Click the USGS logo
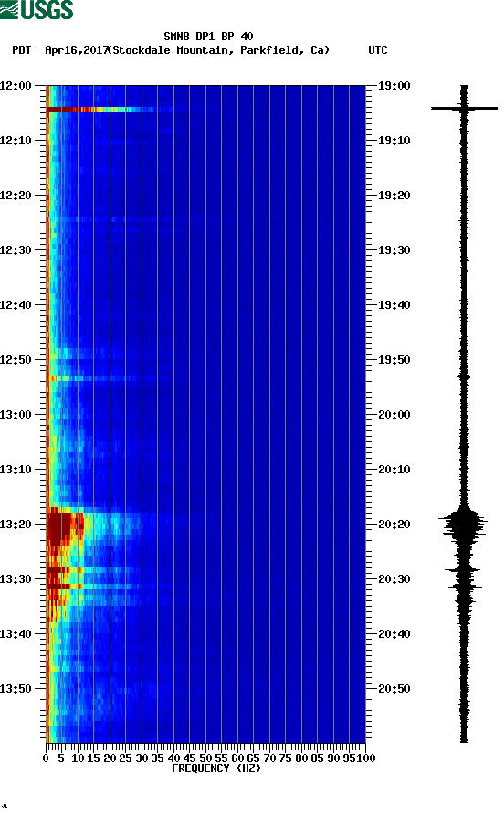 tap(37, 9)
